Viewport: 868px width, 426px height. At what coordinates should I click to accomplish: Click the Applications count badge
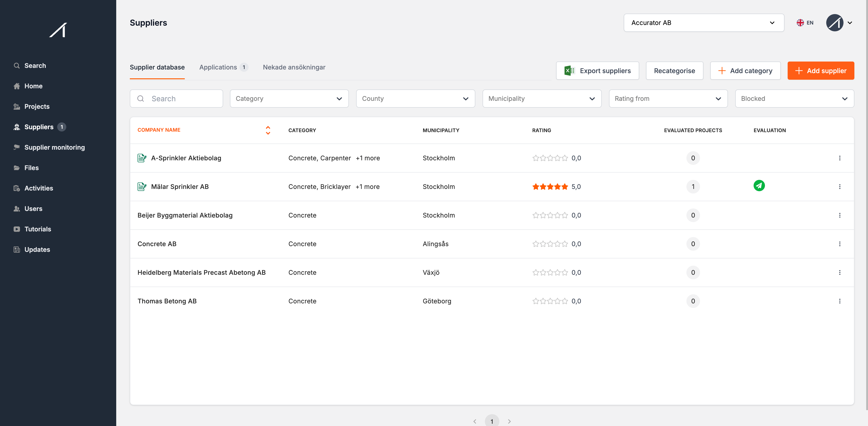(x=244, y=67)
